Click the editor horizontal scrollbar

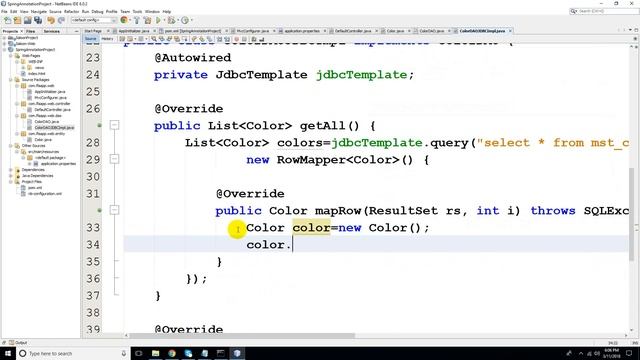tap(242, 336)
